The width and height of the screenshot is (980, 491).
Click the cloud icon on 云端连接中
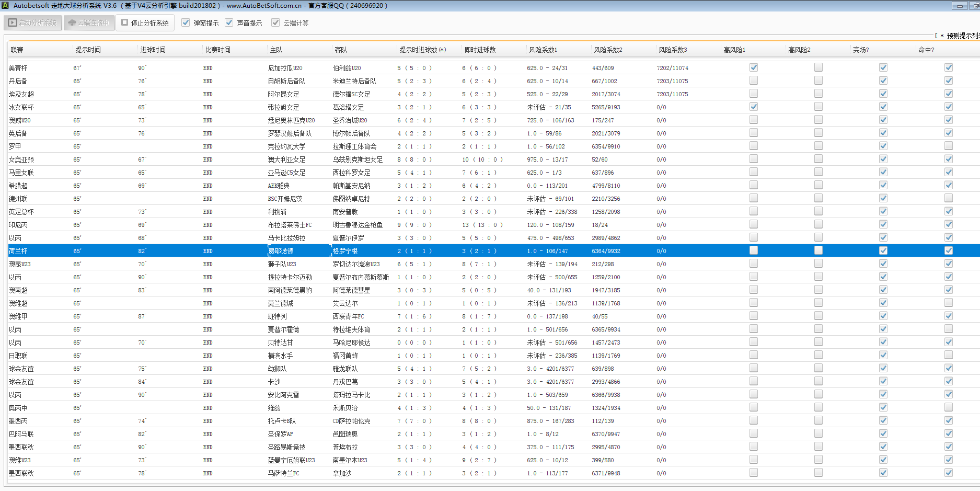click(72, 23)
